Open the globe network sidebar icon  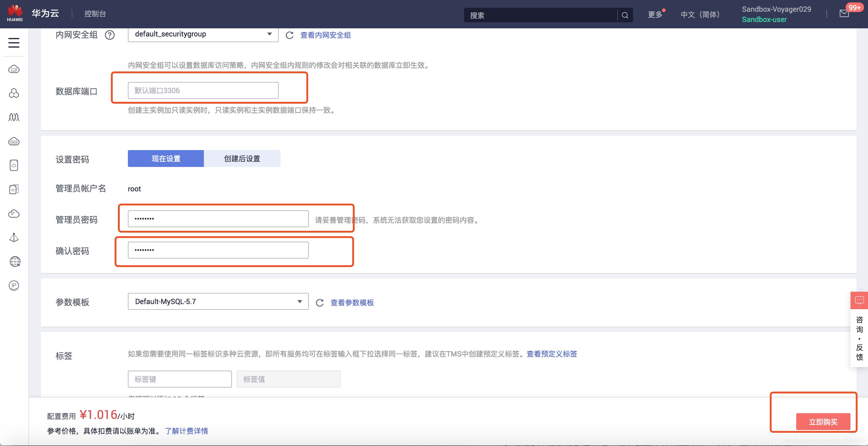click(x=14, y=262)
